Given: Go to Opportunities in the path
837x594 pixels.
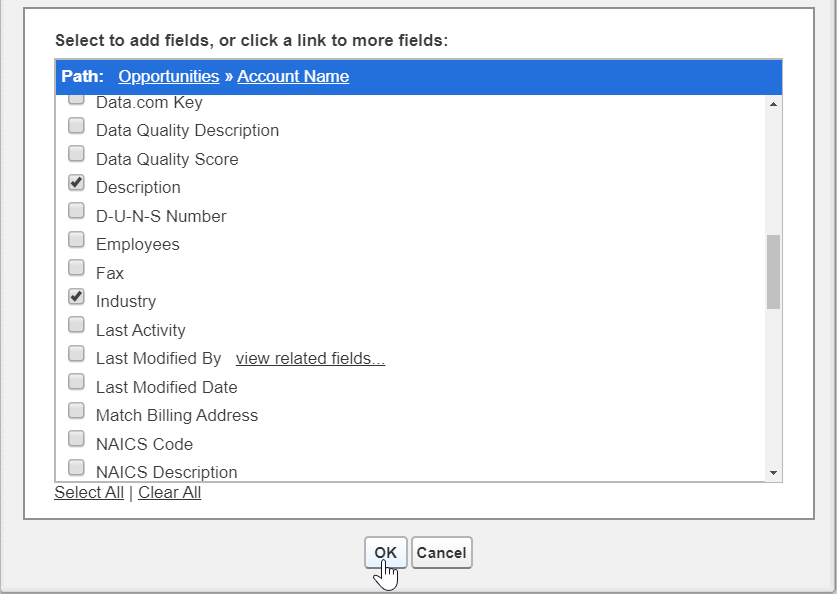Looking at the screenshot, I should tap(168, 77).
